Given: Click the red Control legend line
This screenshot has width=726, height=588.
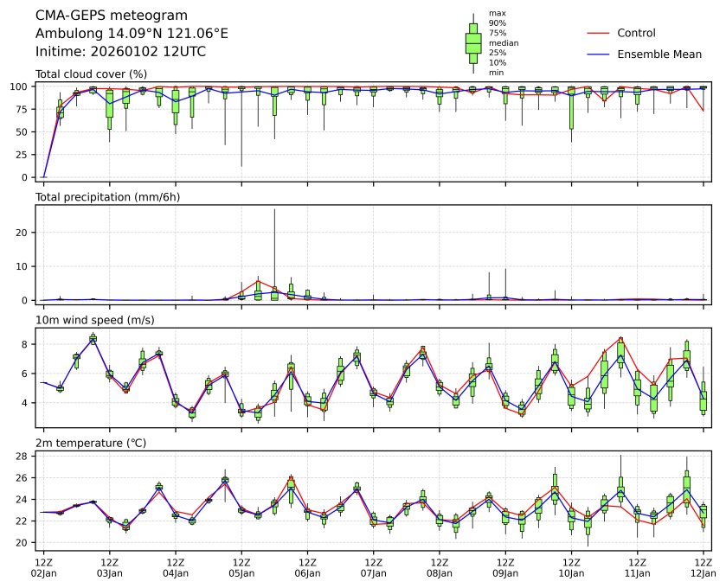Looking at the screenshot, I should coord(598,33).
